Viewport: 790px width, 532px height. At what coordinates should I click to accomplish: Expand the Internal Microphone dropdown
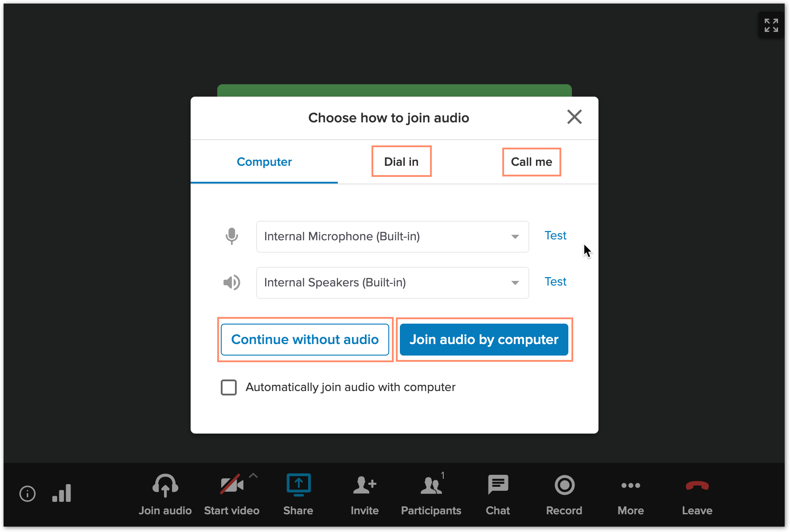[392, 237]
